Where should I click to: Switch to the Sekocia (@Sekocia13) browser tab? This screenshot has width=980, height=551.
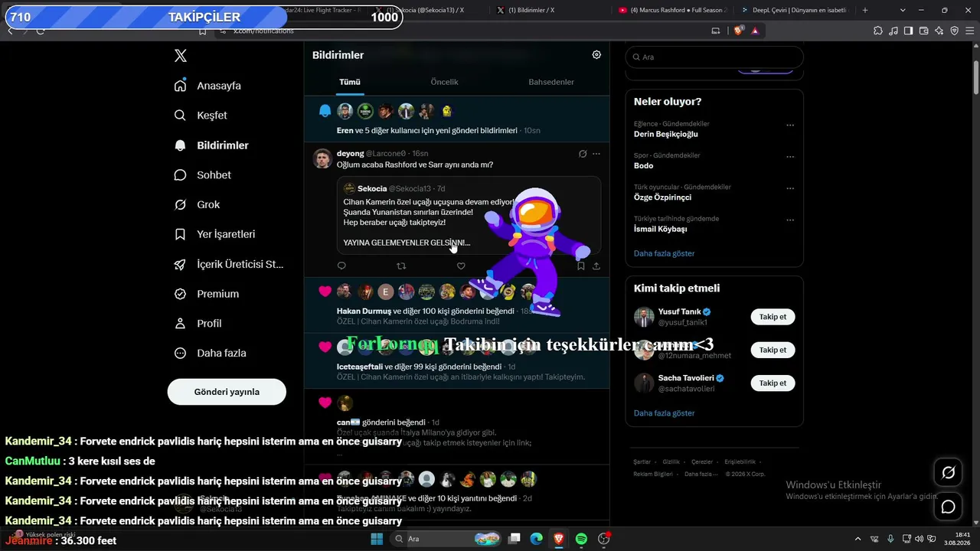[x=430, y=10]
